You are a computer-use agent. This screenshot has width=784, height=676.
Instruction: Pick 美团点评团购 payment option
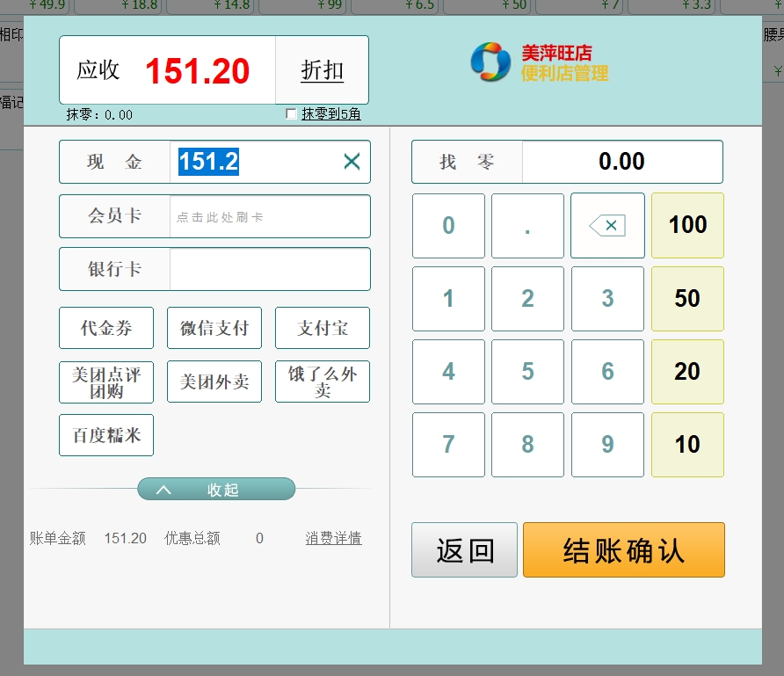106,382
